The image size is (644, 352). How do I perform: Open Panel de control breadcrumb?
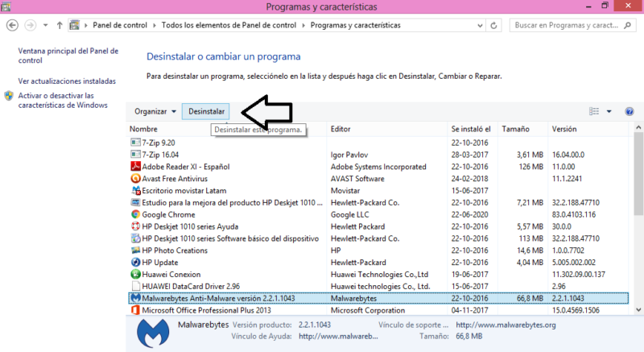[x=120, y=25]
